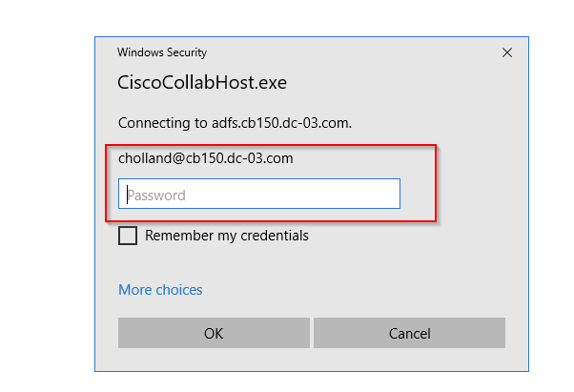Focus the Password input field
The height and width of the screenshot is (392, 574).
(259, 194)
